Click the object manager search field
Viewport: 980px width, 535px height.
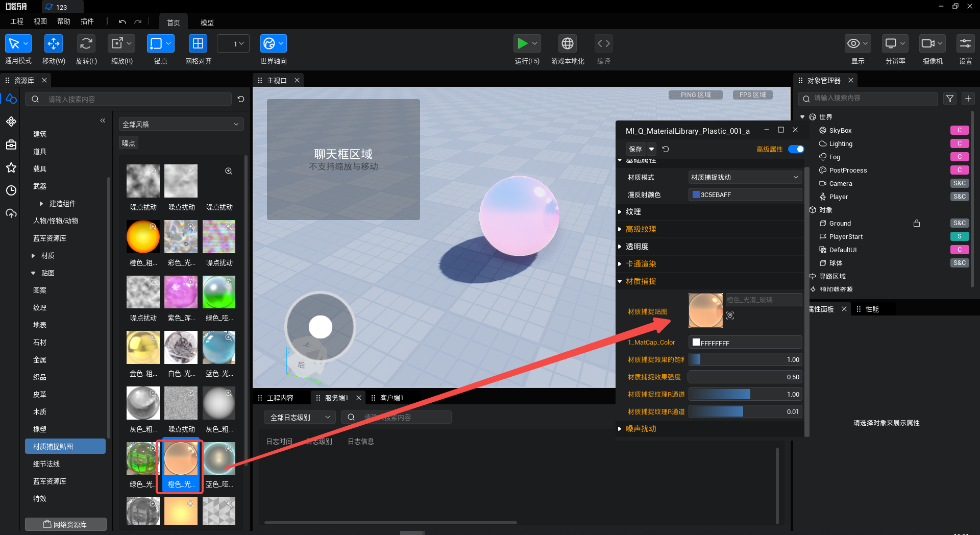click(x=869, y=98)
